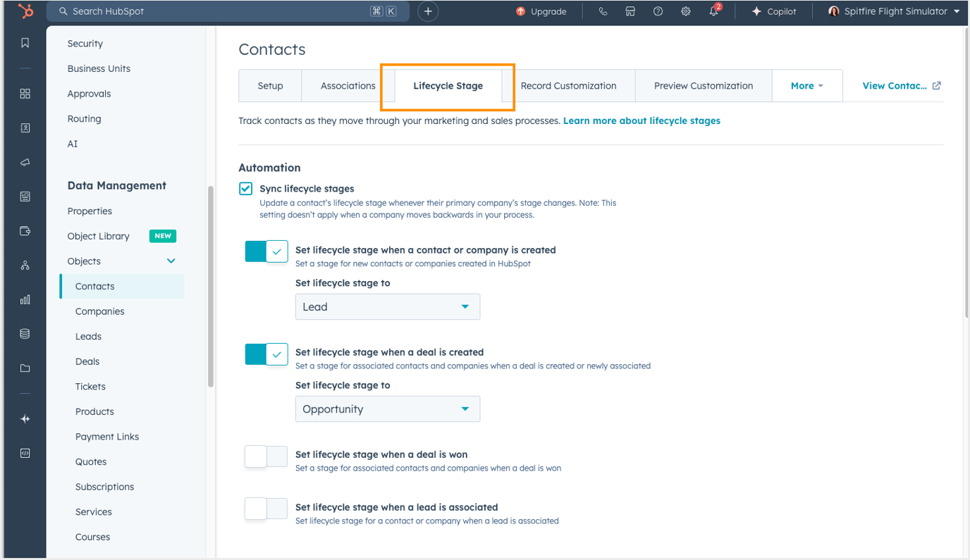The image size is (970, 560).
Task: Open the CRM contacts icon in sidebar
Action: tap(25, 128)
